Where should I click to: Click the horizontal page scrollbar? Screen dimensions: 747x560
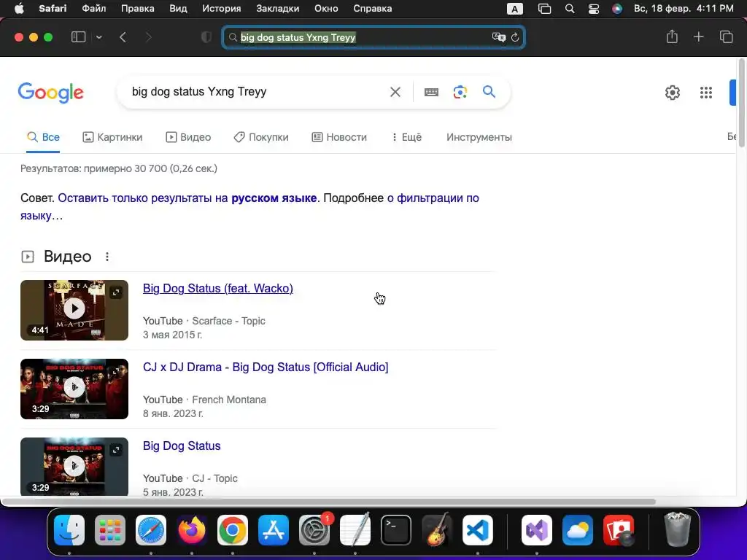(x=329, y=502)
